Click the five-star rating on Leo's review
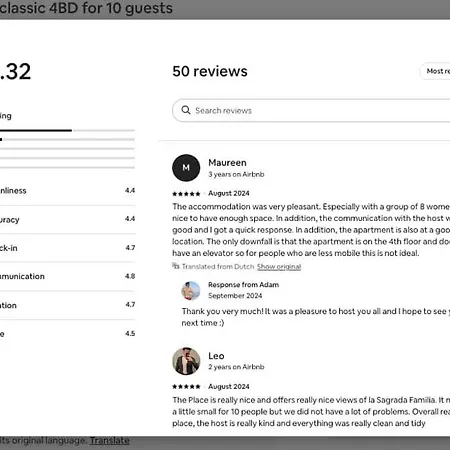The height and width of the screenshot is (450, 450). (186, 387)
